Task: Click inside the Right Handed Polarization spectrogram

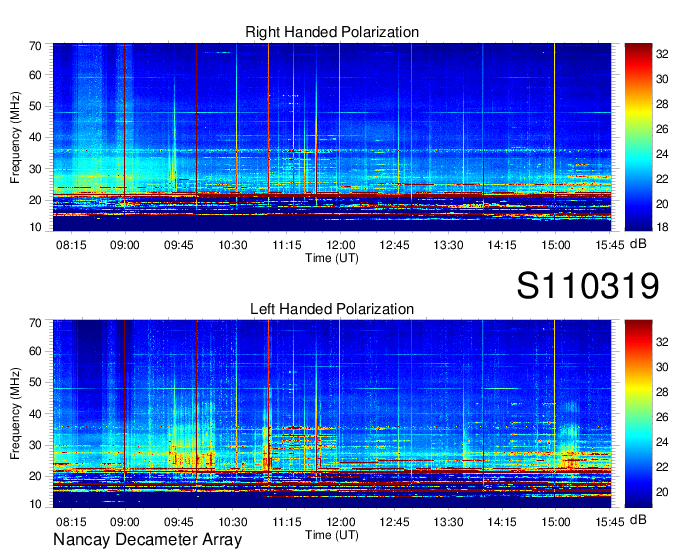Action: pos(332,137)
